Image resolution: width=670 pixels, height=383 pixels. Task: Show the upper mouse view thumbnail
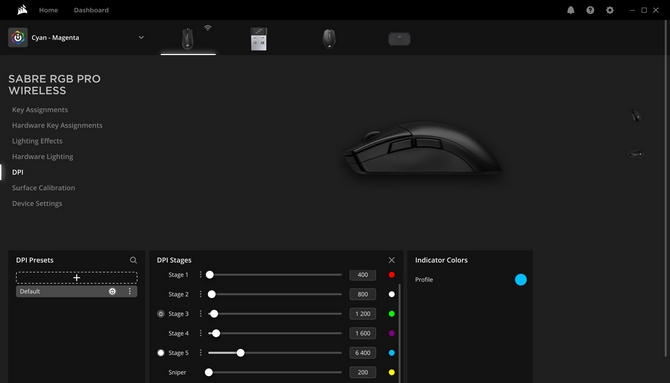(635, 115)
